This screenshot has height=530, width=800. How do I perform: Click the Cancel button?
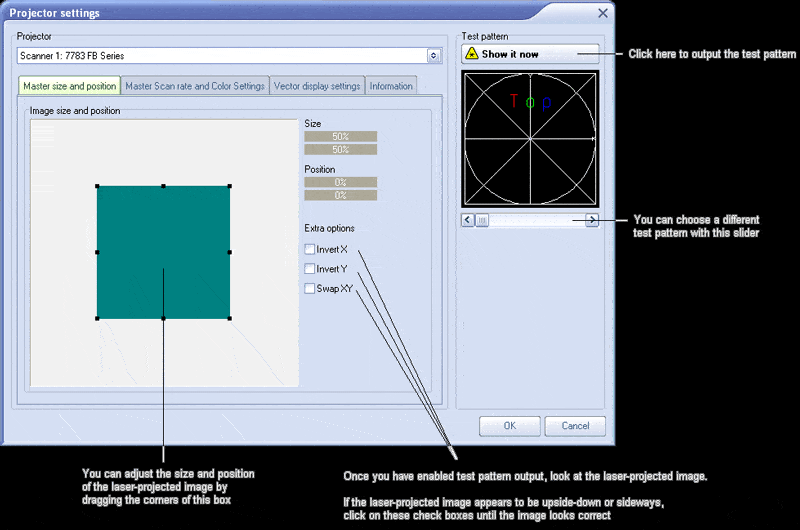tap(575, 426)
